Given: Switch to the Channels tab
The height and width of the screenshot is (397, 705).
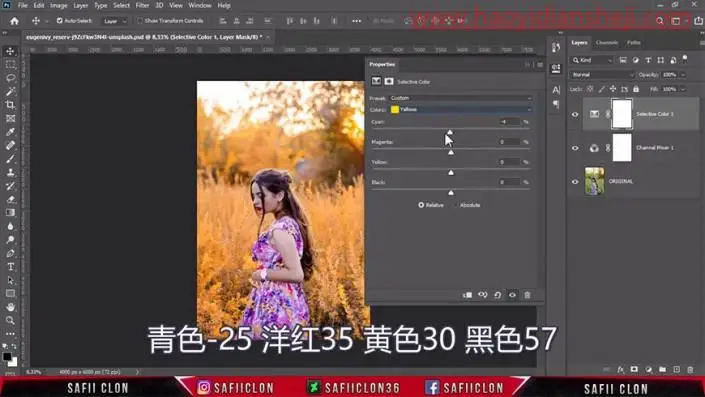Looking at the screenshot, I should pyautogui.click(x=607, y=43).
